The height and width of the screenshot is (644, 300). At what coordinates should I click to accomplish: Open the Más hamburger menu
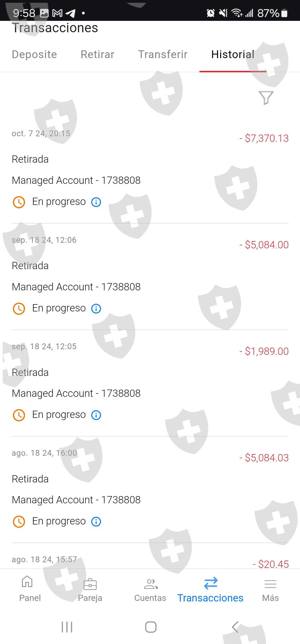(x=270, y=589)
